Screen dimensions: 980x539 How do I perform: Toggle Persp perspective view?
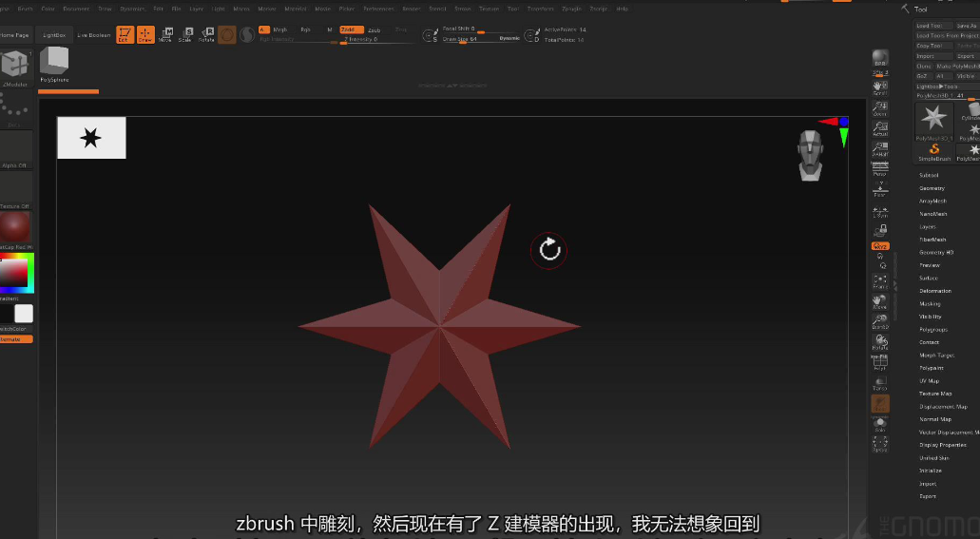[880, 169]
